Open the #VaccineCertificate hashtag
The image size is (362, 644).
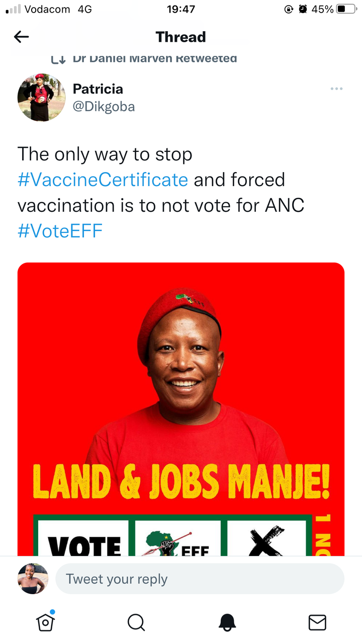coord(103,180)
